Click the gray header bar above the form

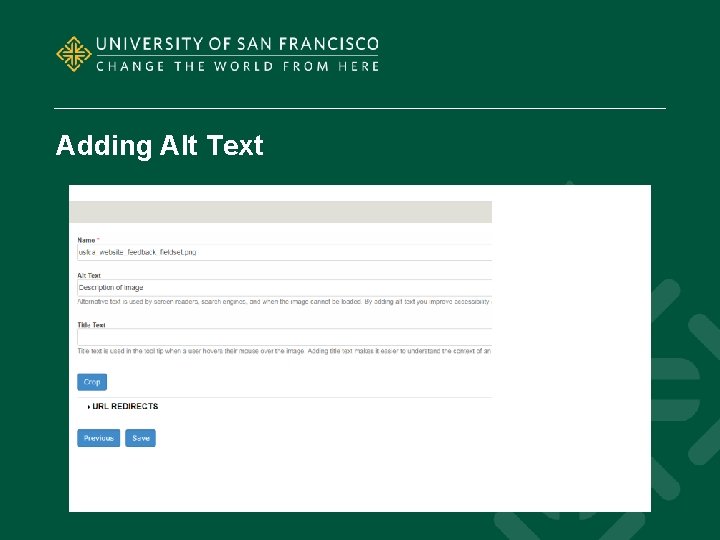tap(280, 211)
